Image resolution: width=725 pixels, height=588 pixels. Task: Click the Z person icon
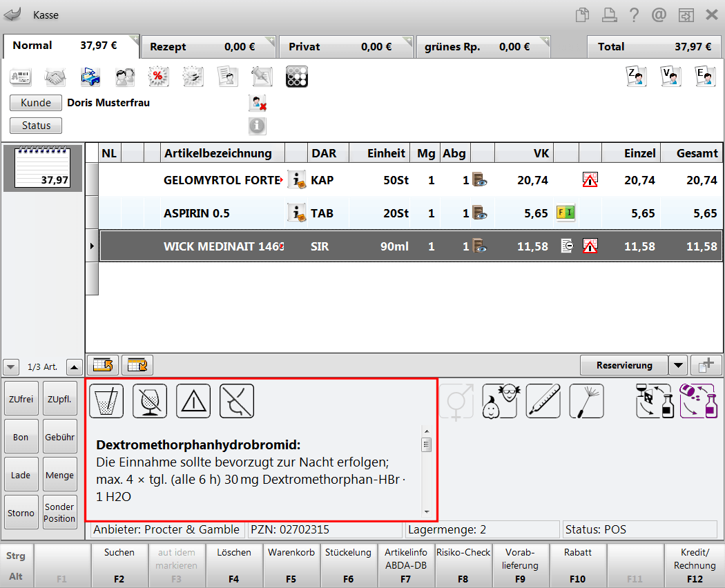coord(636,77)
